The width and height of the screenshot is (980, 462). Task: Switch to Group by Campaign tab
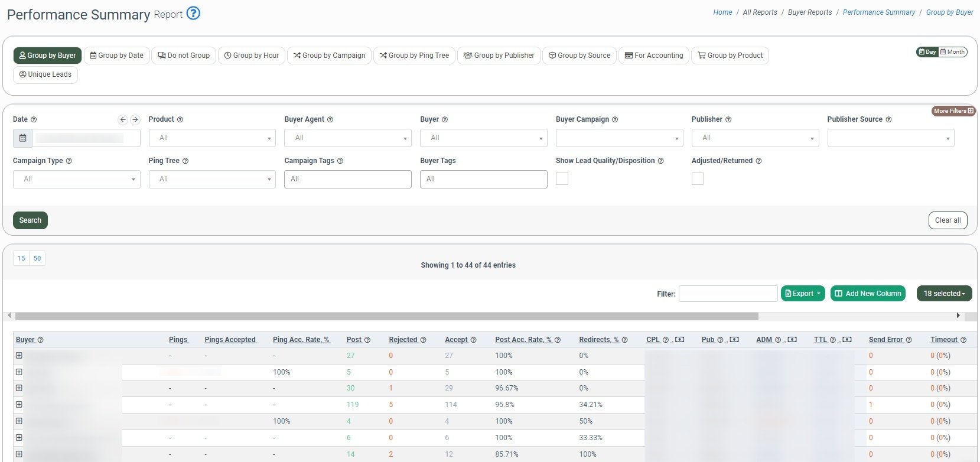click(x=329, y=56)
